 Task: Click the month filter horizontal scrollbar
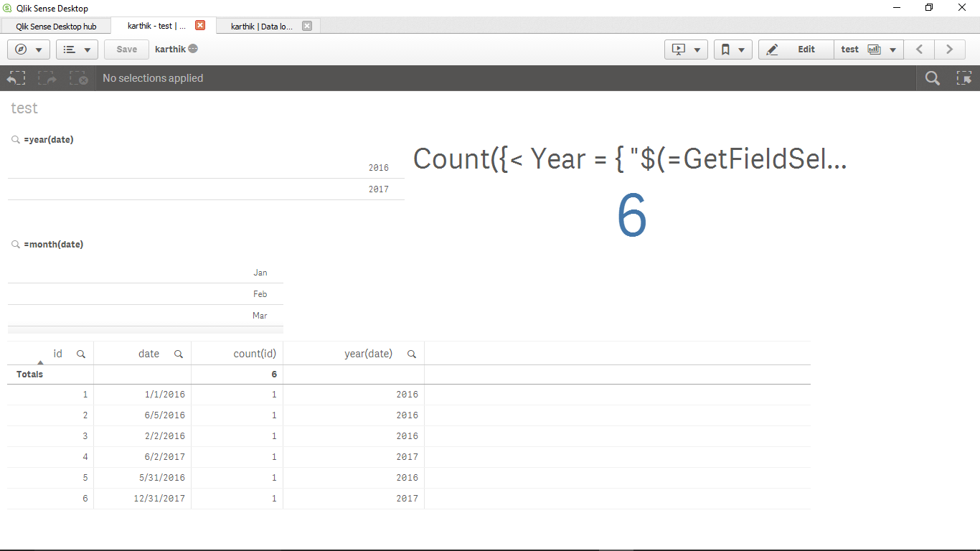tap(146, 330)
